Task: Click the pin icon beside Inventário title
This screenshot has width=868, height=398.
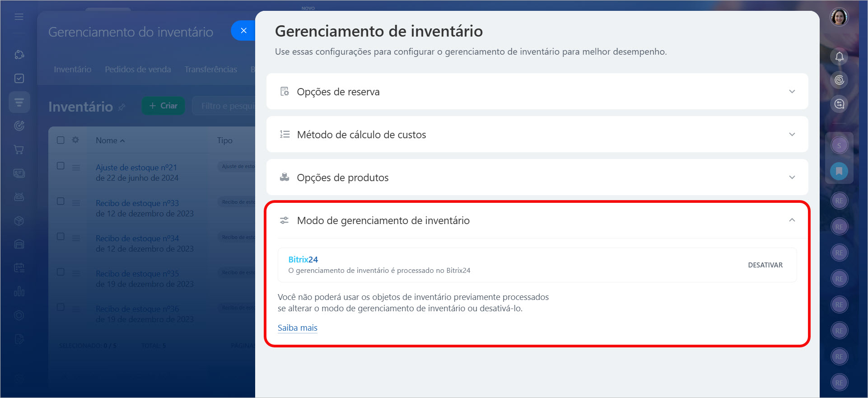Action: point(121,108)
